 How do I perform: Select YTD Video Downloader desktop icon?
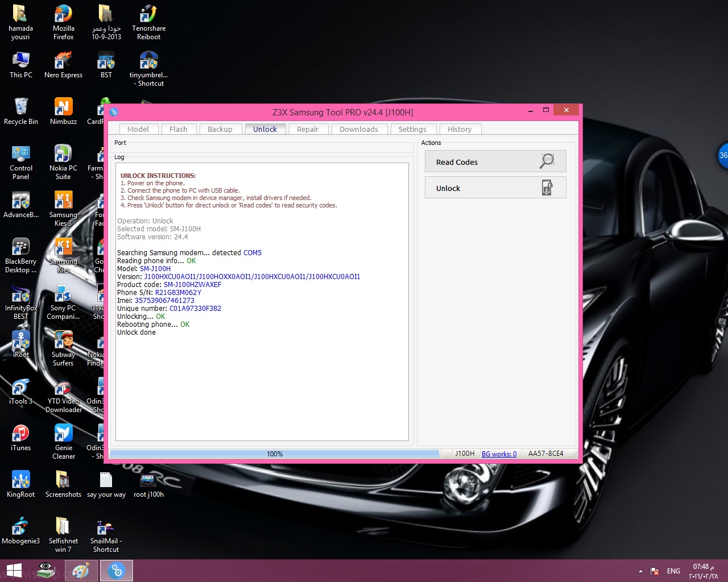click(64, 395)
